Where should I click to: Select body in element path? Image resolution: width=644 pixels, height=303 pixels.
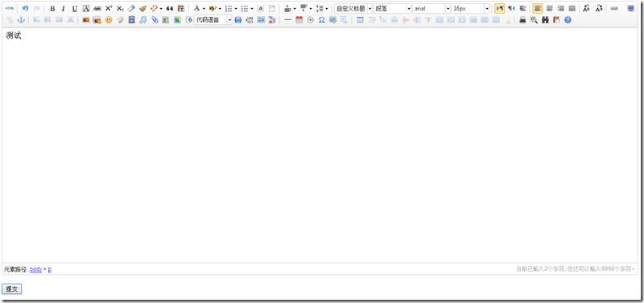35,269
